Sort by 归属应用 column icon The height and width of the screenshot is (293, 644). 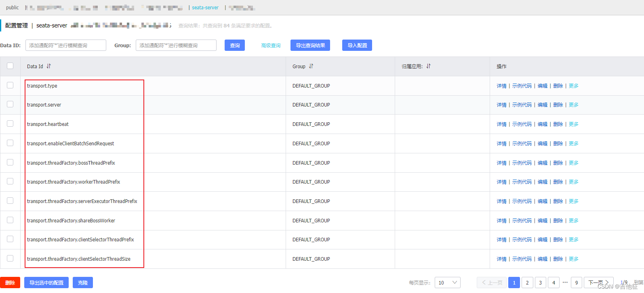(428, 66)
